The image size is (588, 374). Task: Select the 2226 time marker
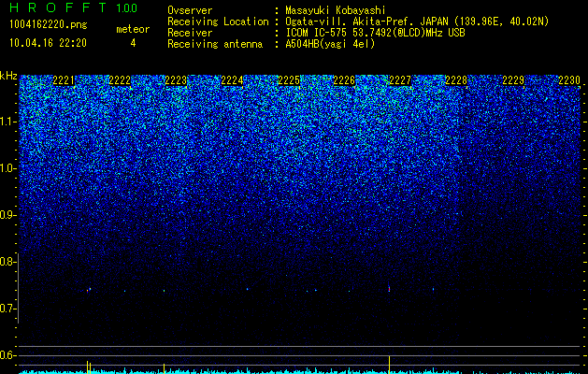click(344, 80)
